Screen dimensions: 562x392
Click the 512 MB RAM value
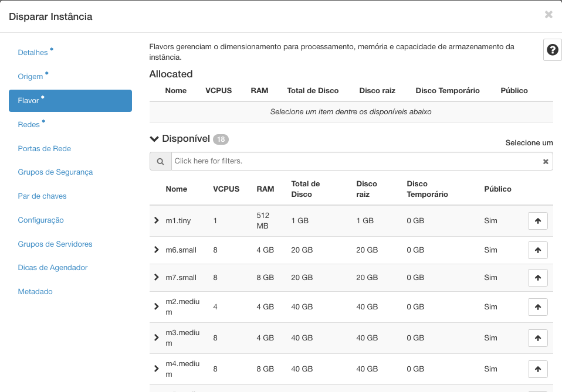click(x=263, y=221)
